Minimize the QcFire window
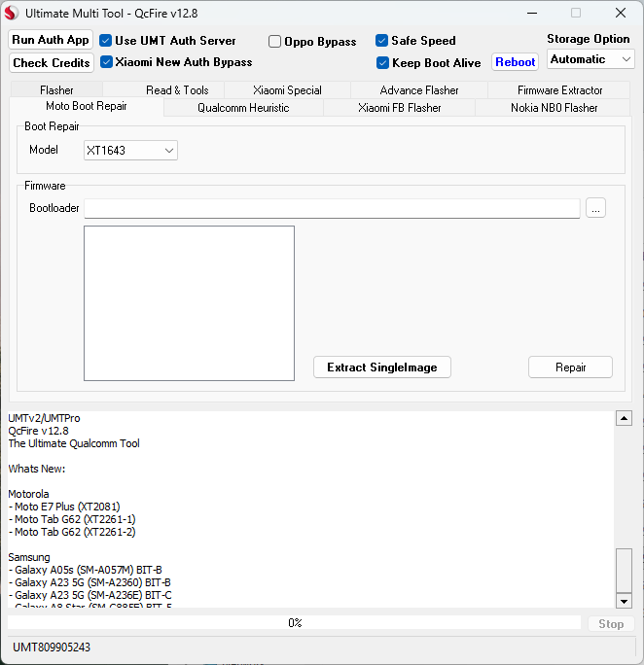This screenshot has height=665, width=644. click(532, 14)
